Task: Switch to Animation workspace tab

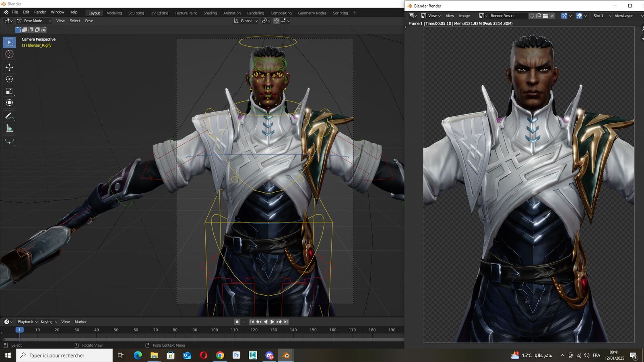Action: (x=232, y=13)
